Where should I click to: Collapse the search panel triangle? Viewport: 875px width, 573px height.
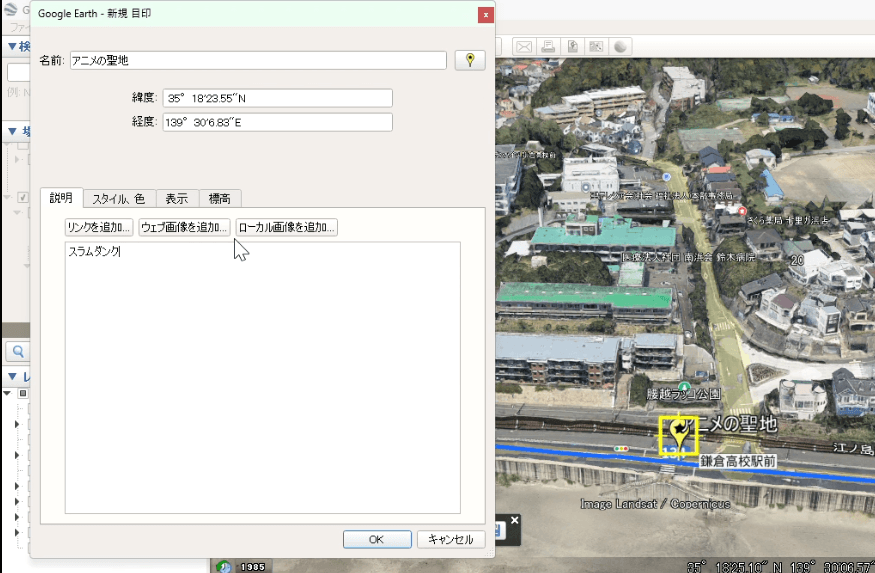[x=12, y=46]
